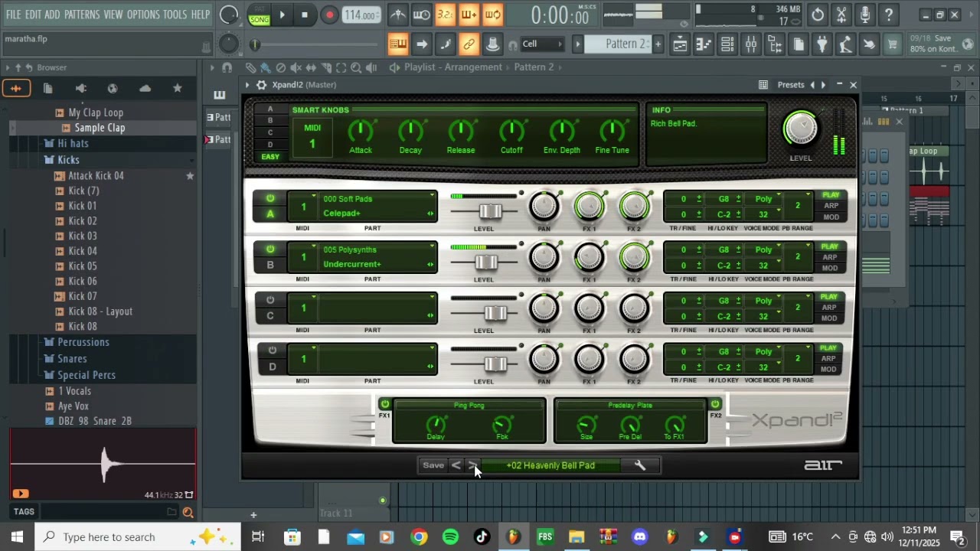This screenshot has height=551, width=980.
Task: Toggle the metronome icon
Action: tap(398, 15)
